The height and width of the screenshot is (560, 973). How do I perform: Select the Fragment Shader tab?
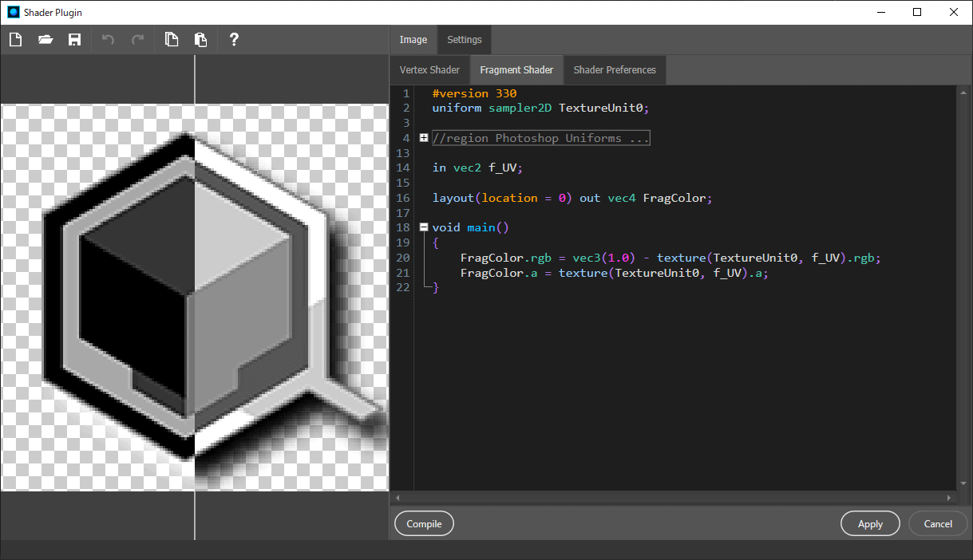tap(516, 70)
